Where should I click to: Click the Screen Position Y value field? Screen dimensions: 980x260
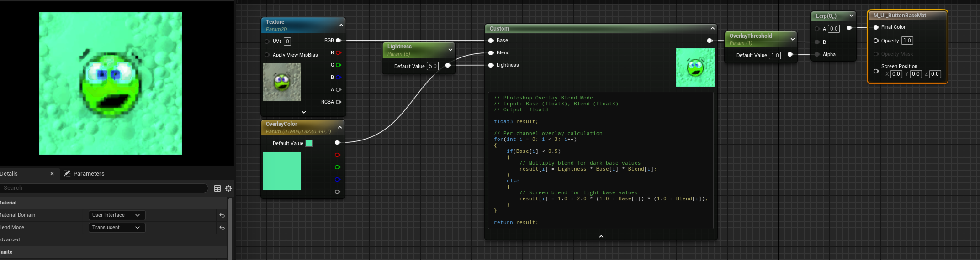click(x=916, y=74)
